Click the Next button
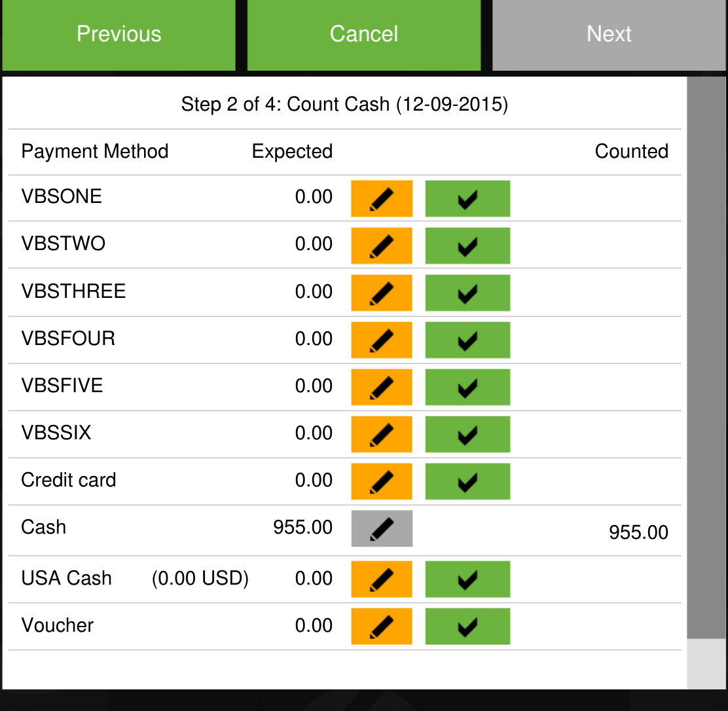The width and height of the screenshot is (728, 711). (609, 35)
